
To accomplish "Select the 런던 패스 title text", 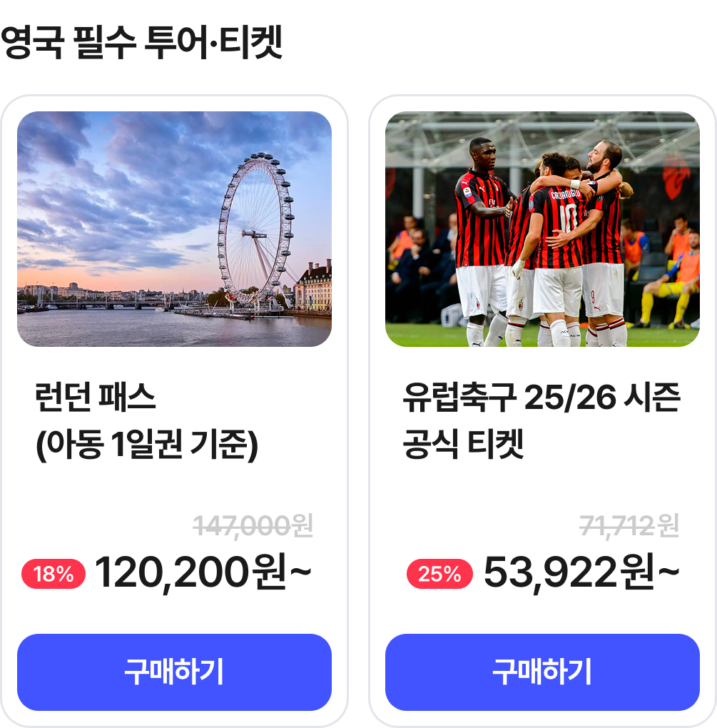I will pos(95,398).
